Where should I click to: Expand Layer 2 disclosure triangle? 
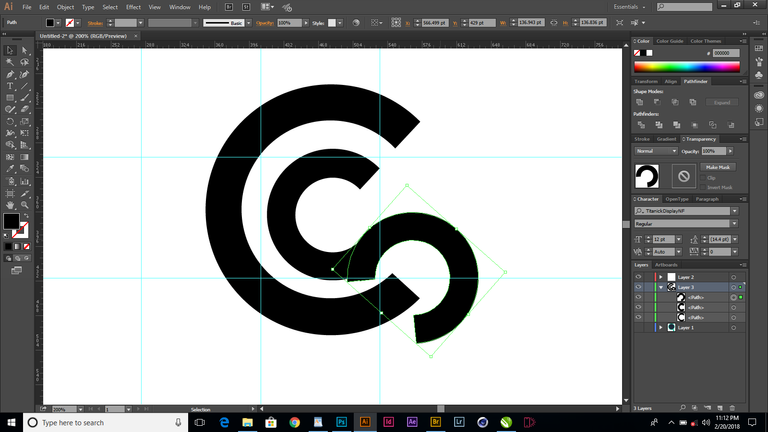point(660,277)
